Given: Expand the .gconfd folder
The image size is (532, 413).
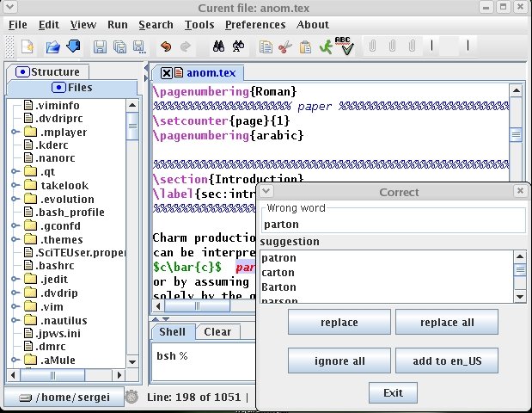Looking at the screenshot, I should click(15, 225).
